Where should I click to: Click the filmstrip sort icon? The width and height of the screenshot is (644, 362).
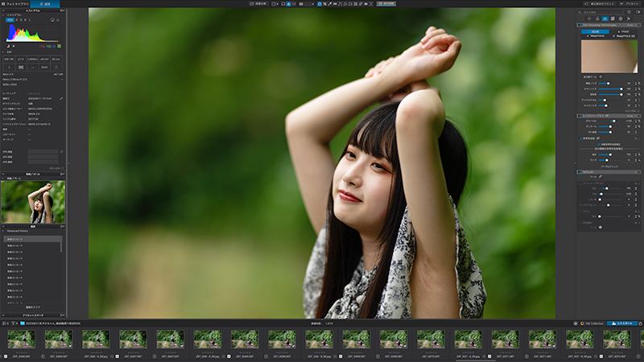4,323
